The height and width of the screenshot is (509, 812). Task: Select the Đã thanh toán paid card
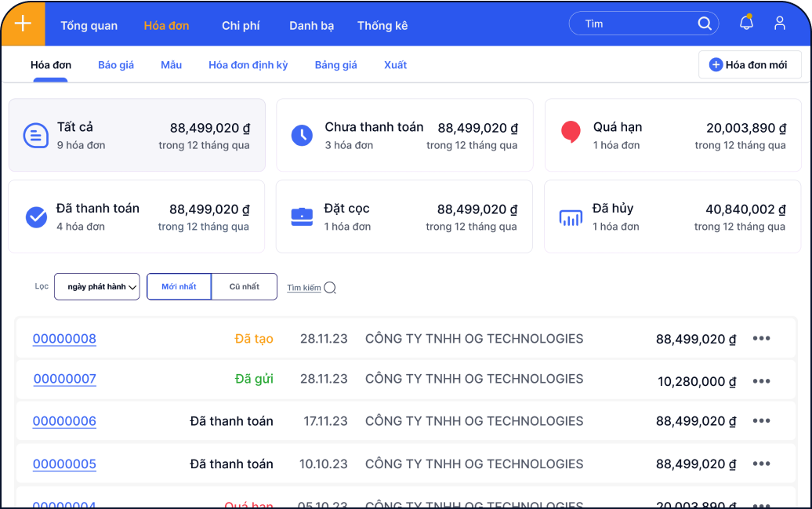tap(136, 216)
